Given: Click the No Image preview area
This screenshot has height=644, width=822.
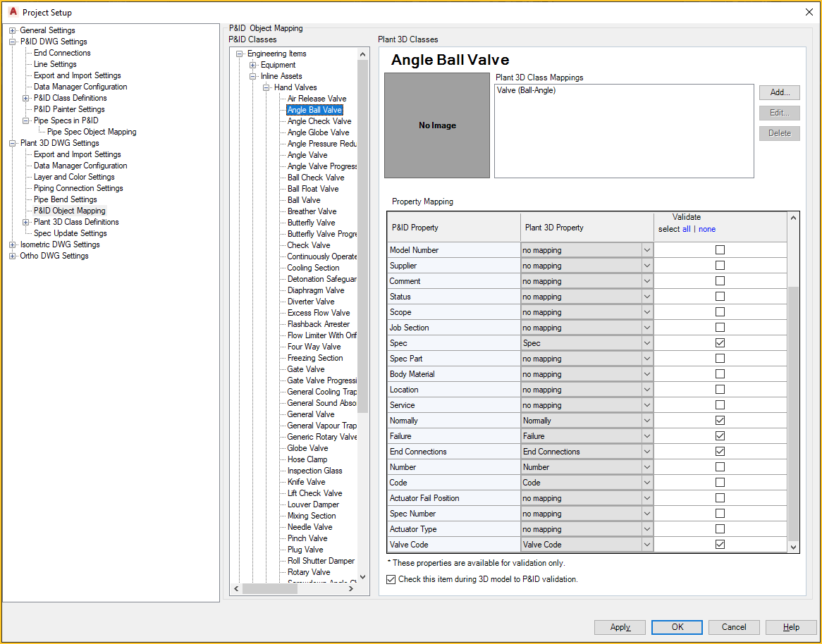Looking at the screenshot, I should [x=436, y=125].
